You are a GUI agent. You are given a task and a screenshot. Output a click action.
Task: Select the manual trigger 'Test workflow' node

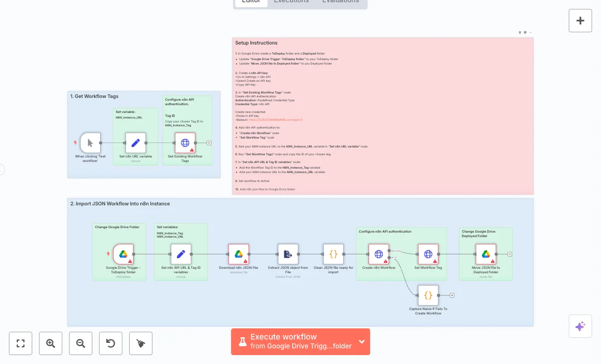click(x=90, y=143)
